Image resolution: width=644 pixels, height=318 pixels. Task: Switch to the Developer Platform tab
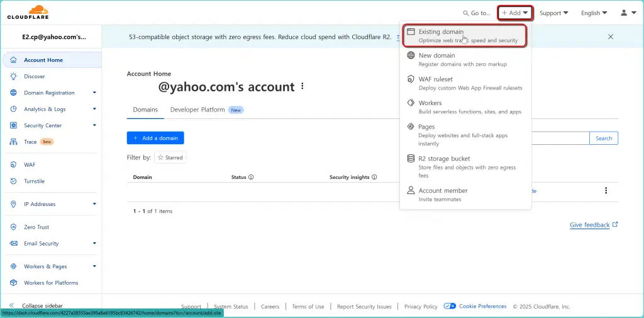(x=206, y=110)
